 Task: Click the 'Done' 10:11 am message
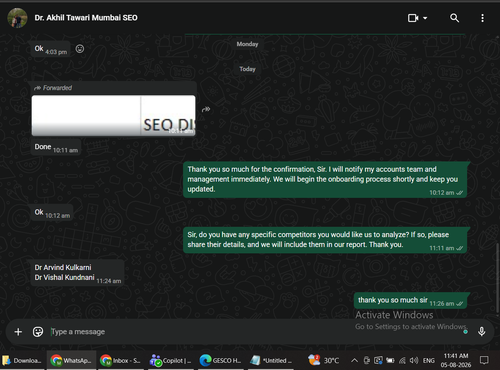[x=55, y=147]
